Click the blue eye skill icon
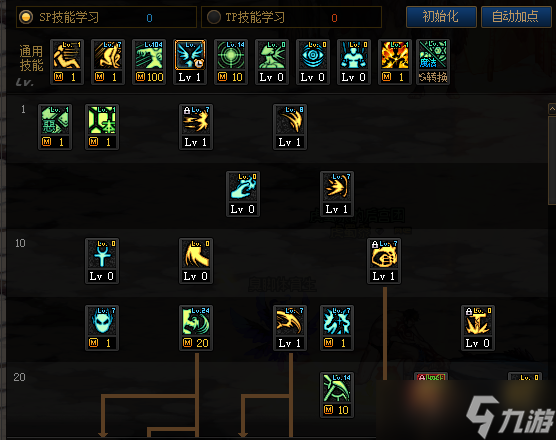The image size is (556, 440). click(313, 62)
